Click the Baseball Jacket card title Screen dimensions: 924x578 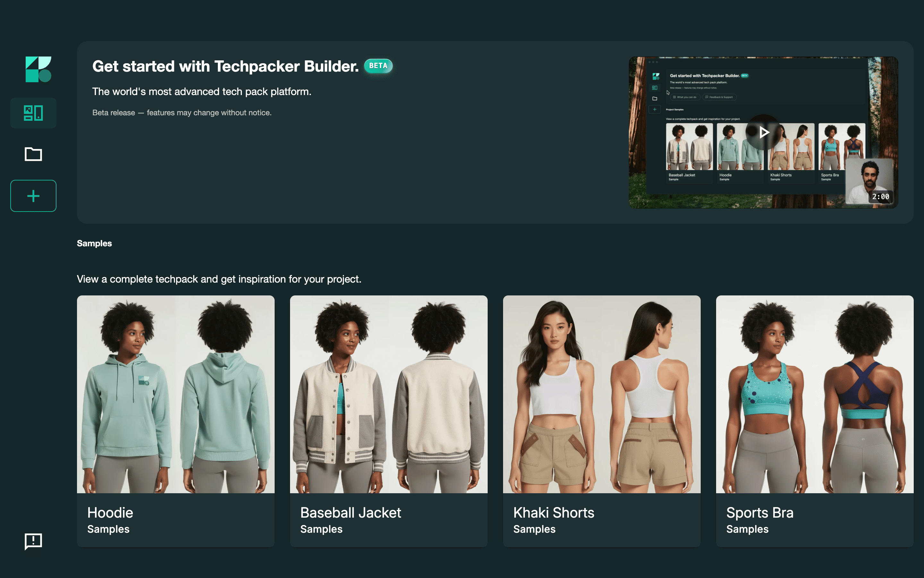point(350,512)
